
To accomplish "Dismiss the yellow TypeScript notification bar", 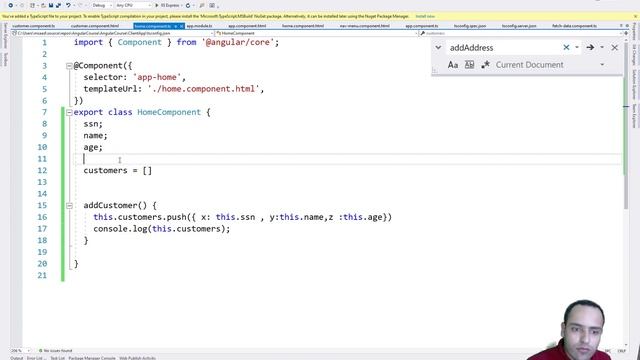I will click(x=636, y=16).
